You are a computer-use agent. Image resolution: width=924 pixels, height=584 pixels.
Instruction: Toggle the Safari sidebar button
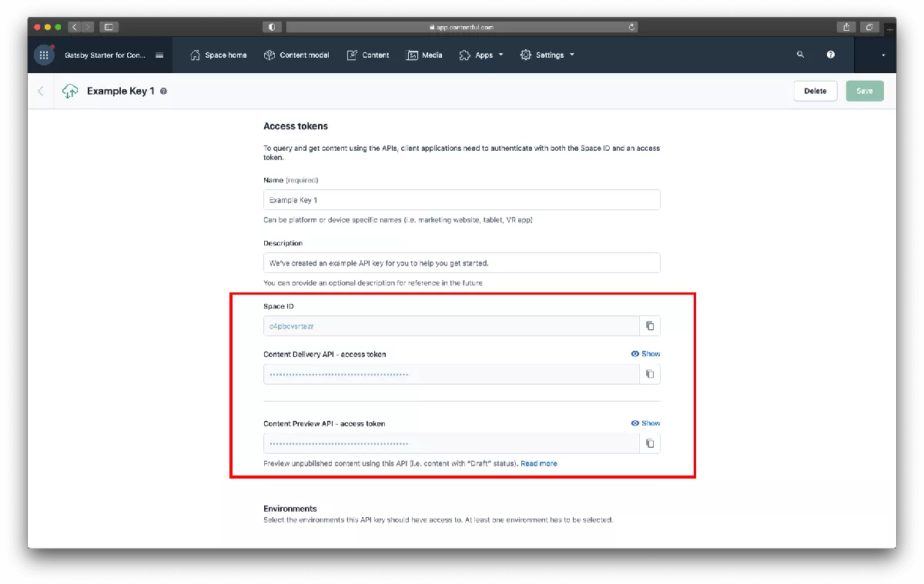click(x=109, y=27)
